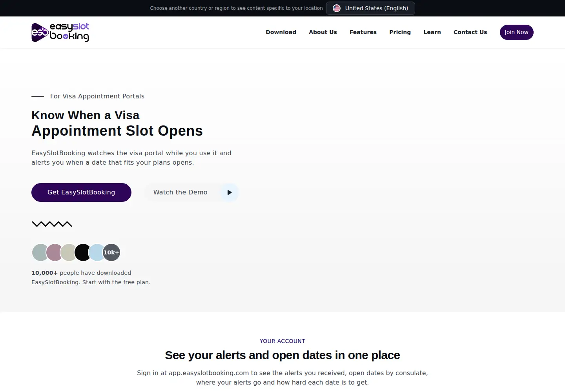
Task: Open the United States (English) region selector
Action: click(x=370, y=8)
